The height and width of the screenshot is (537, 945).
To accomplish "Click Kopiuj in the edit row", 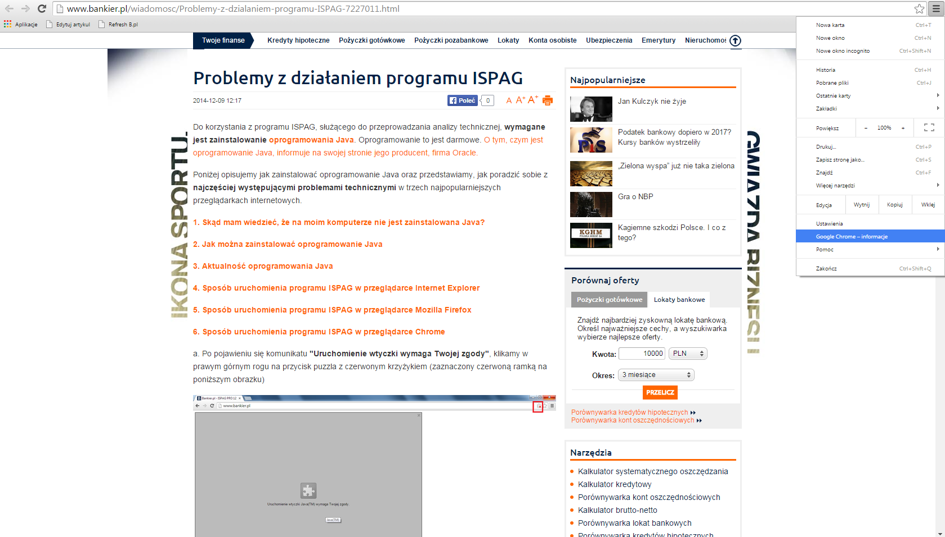I will 895,205.
